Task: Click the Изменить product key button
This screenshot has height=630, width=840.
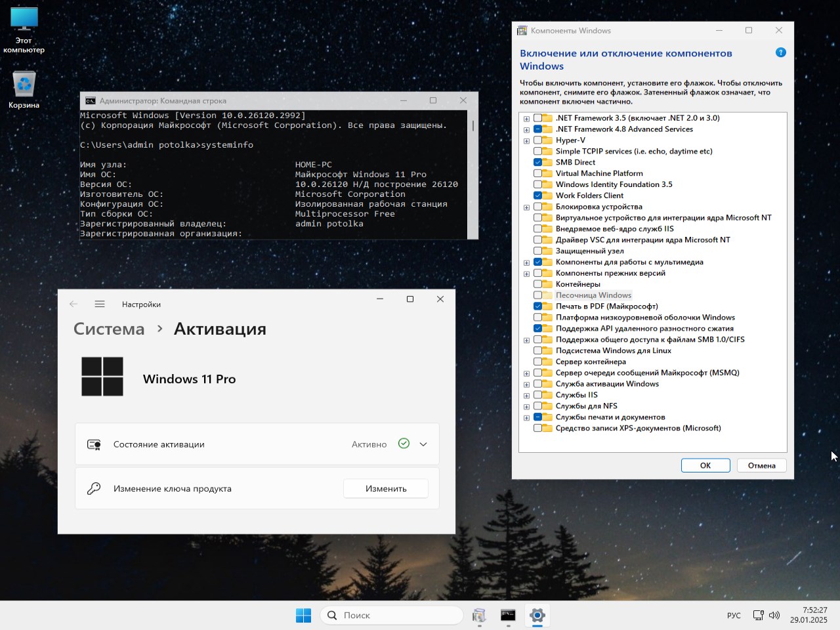Action: pos(386,488)
